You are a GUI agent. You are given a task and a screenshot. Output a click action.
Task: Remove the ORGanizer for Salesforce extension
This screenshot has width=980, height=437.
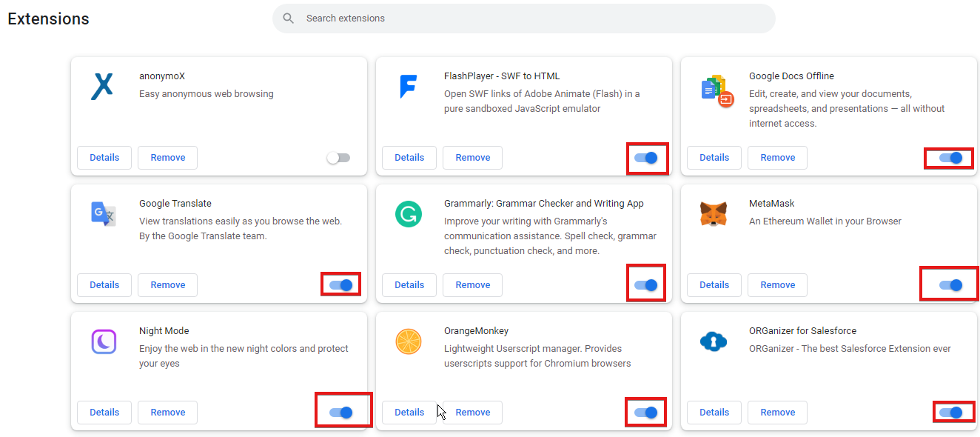pyautogui.click(x=778, y=413)
